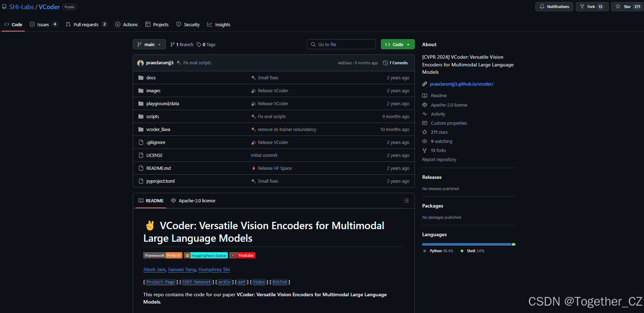Click the 'remove ds trainer redundancy' commit message
Screen dimensions: 644x313
click(x=287, y=129)
